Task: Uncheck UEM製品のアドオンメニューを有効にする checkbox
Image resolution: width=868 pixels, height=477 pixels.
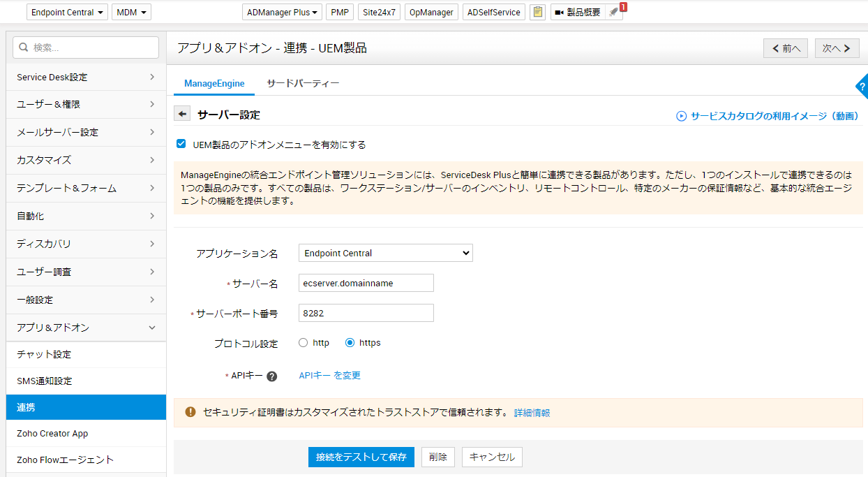Action: (181, 145)
